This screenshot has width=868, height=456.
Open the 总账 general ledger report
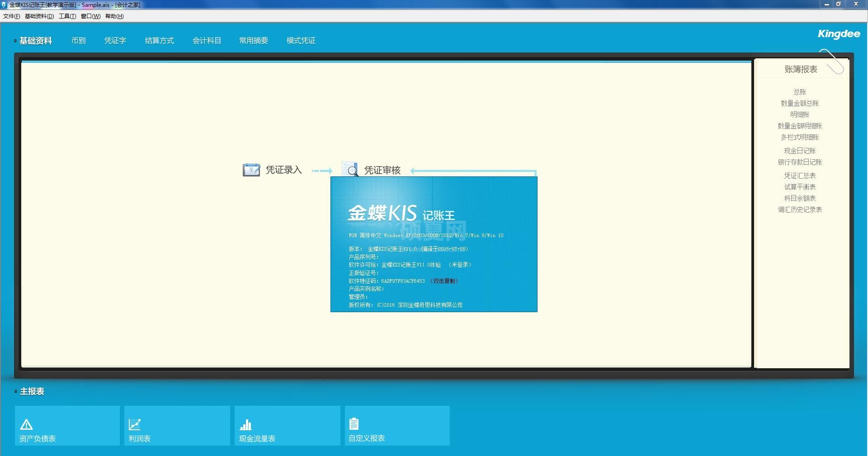click(x=800, y=92)
